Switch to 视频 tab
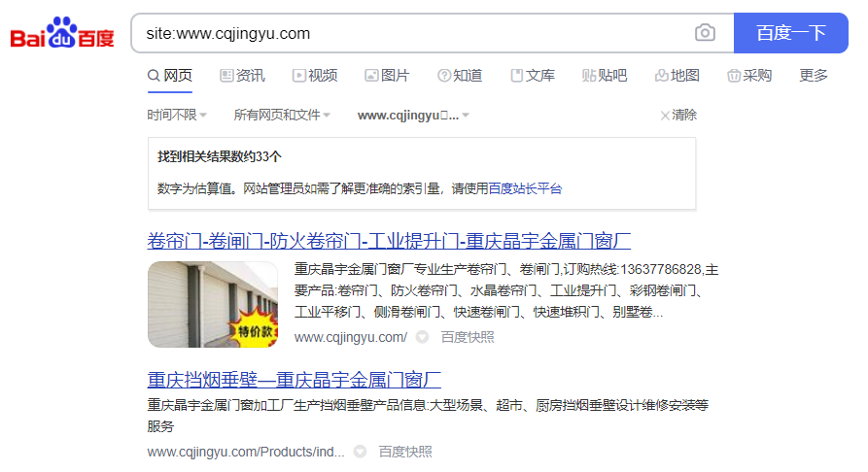 click(x=315, y=75)
